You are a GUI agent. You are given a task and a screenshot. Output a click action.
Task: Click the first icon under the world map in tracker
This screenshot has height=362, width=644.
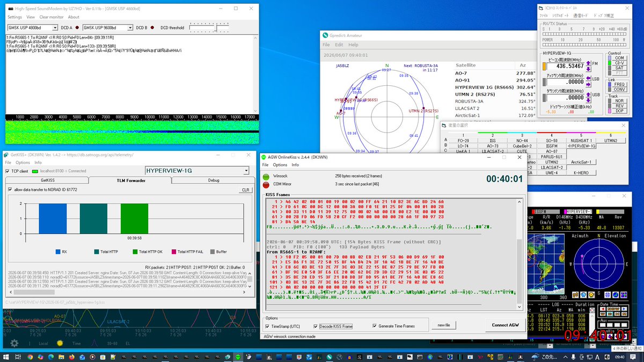point(575,295)
